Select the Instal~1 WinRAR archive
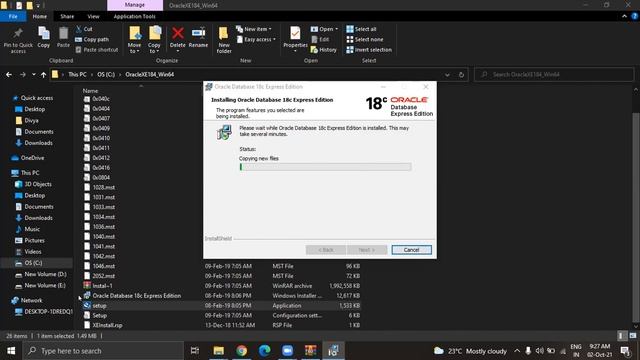The height and width of the screenshot is (360, 640). [102, 286]
